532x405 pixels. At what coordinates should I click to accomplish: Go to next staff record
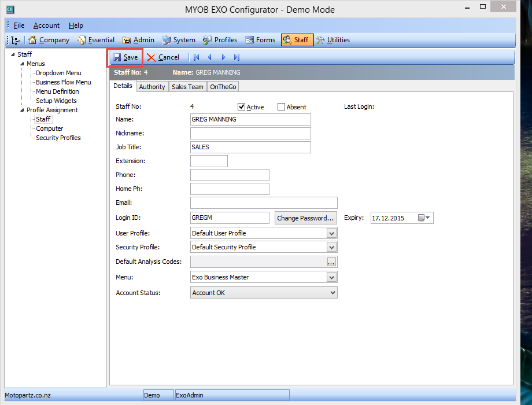click(223, 57)
